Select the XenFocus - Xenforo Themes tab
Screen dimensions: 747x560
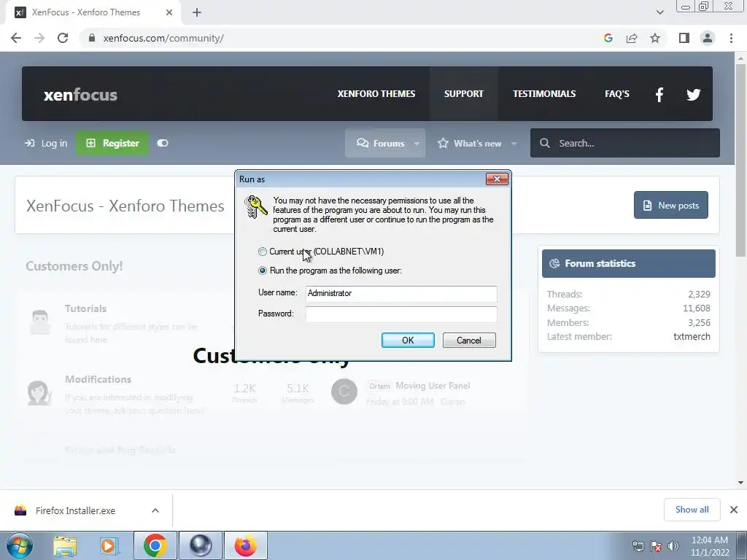click(x=93, y=12)
